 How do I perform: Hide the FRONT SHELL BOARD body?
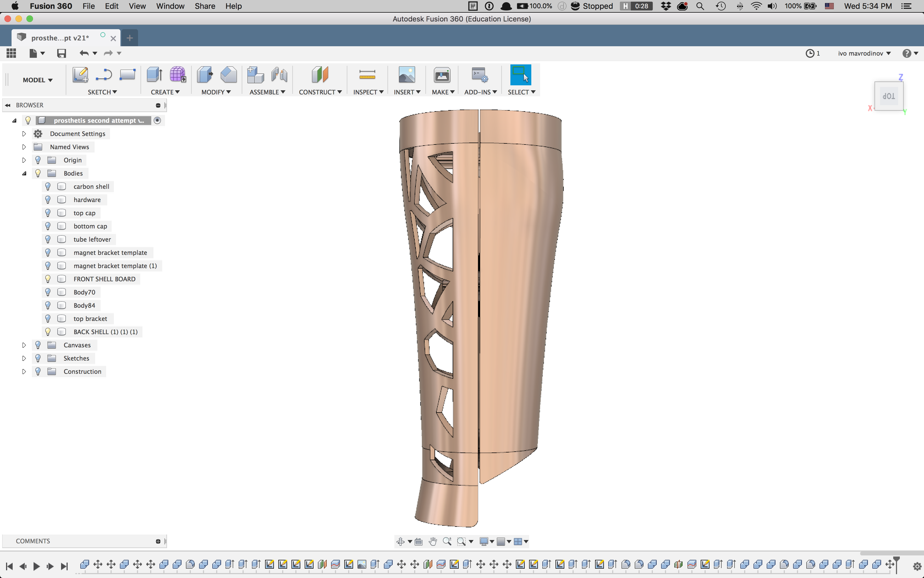point(48,279)
